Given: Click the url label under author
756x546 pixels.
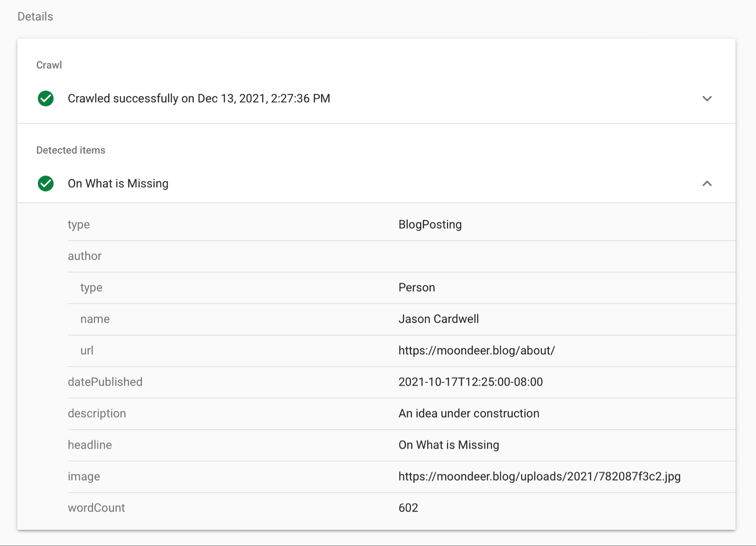Looking at the screenshot, I should pyautogui.click(x=87, y=351).
